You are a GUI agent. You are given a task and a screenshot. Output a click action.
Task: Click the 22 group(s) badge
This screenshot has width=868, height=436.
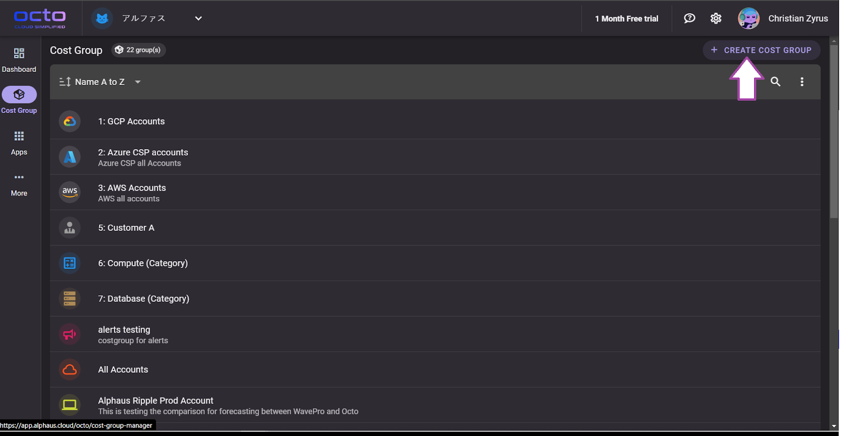138,50
